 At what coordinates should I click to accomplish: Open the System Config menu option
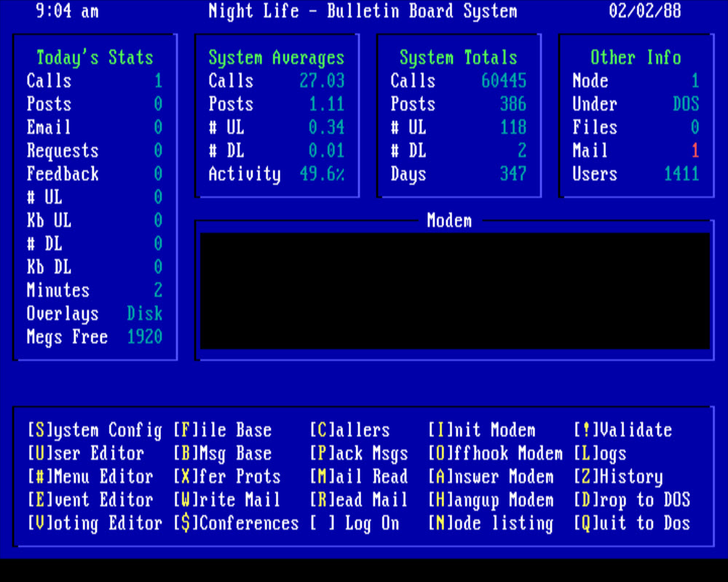tap(95, 430)
